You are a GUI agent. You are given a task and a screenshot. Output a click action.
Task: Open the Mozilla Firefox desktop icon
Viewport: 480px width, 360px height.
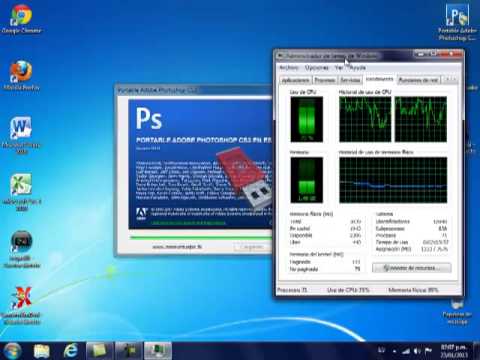click(21, 75)
